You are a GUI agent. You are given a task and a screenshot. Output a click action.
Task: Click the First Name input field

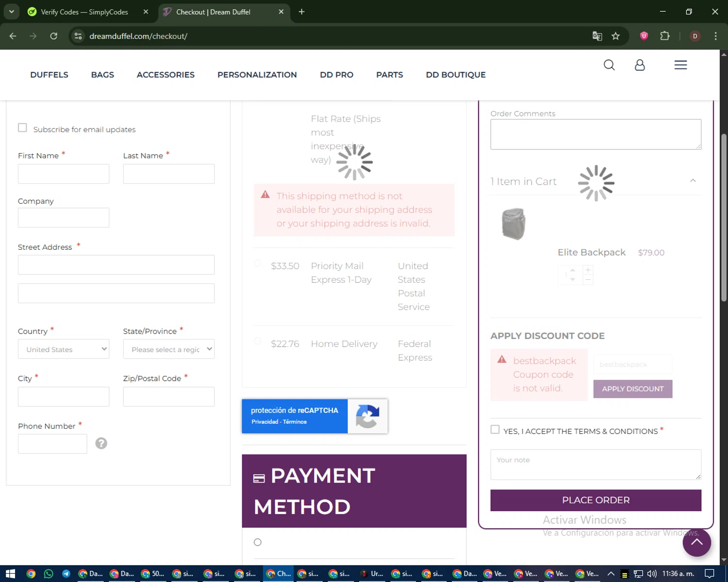pyautogui.click(x=64, y=174)
